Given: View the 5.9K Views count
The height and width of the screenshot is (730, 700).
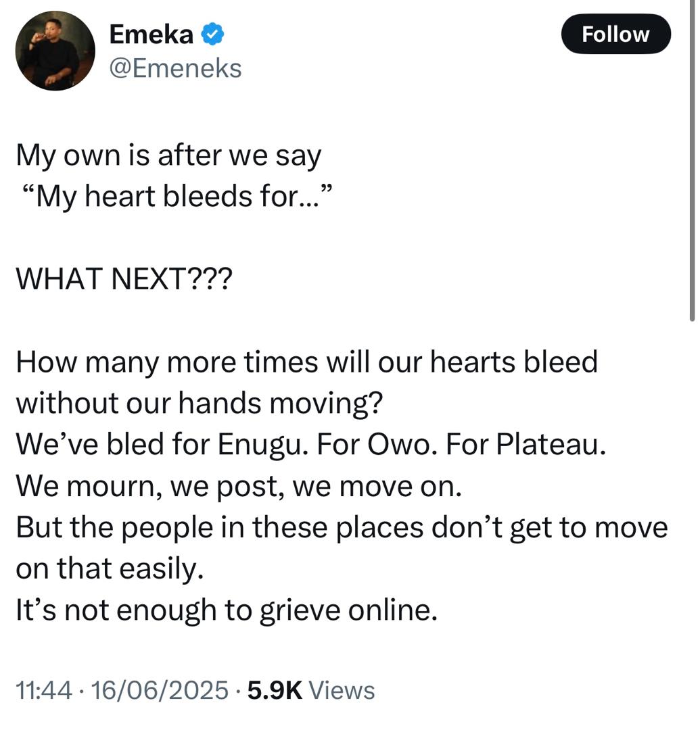Looking at the screenshot, I should [311, 690].
